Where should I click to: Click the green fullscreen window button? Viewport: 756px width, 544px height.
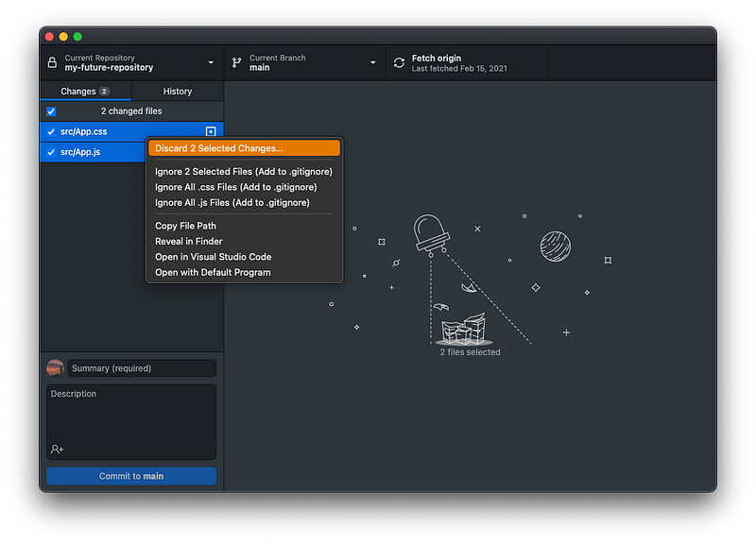pos(77,37)
